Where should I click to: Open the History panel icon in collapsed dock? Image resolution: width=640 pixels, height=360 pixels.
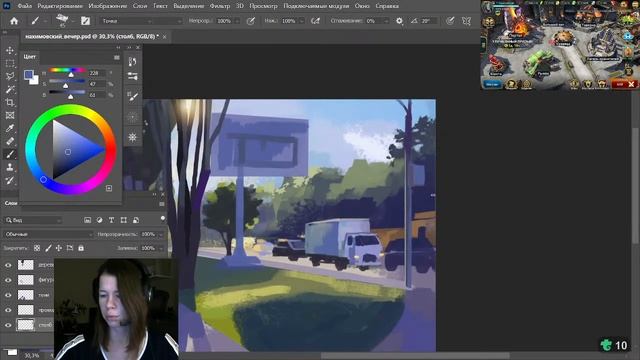132,62
